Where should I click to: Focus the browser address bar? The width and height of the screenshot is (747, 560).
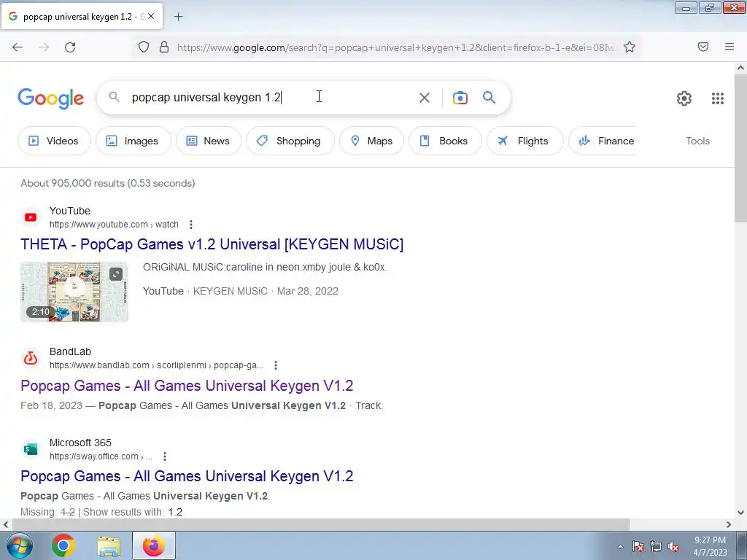395,47
